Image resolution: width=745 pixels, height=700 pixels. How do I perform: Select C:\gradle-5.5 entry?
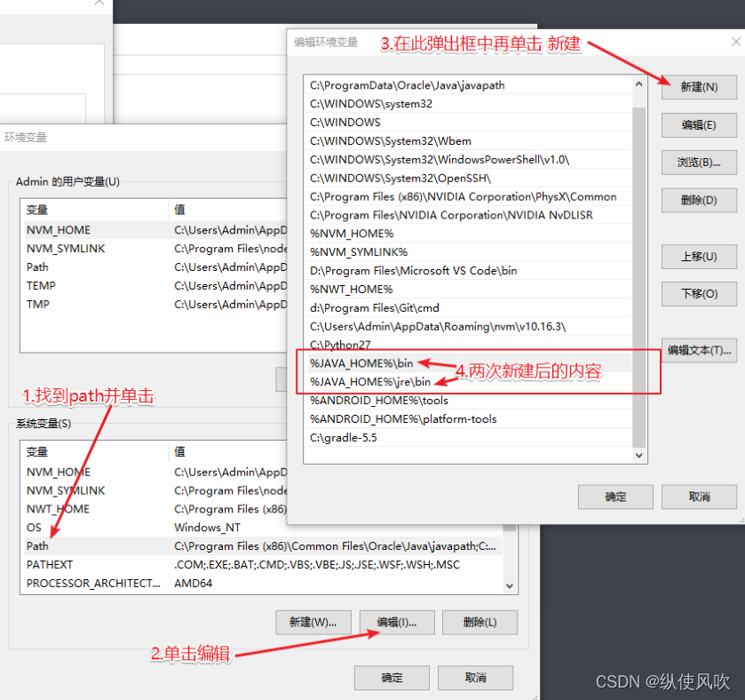[x=468, y=437]
